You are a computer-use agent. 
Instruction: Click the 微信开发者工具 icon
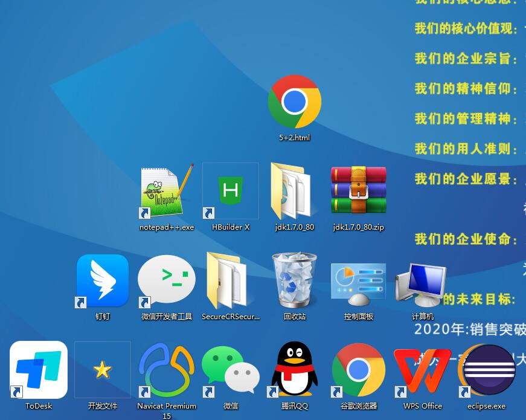point(167,280)
